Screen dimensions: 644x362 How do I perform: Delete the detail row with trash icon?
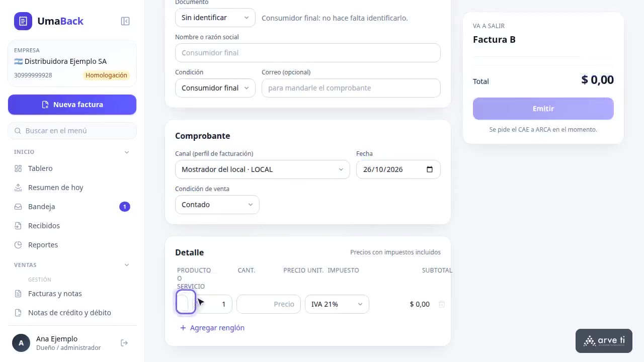(x=442, y=304)
